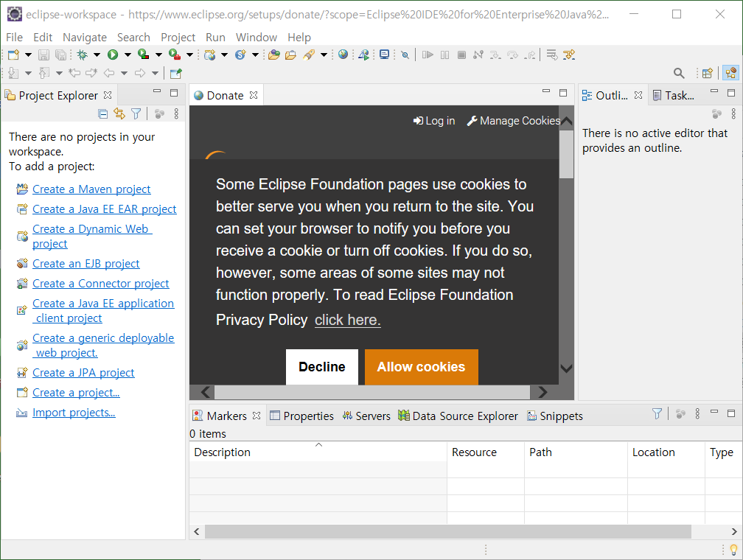Toggle Skip All Breakpoints icon

[x=405, y=55]
